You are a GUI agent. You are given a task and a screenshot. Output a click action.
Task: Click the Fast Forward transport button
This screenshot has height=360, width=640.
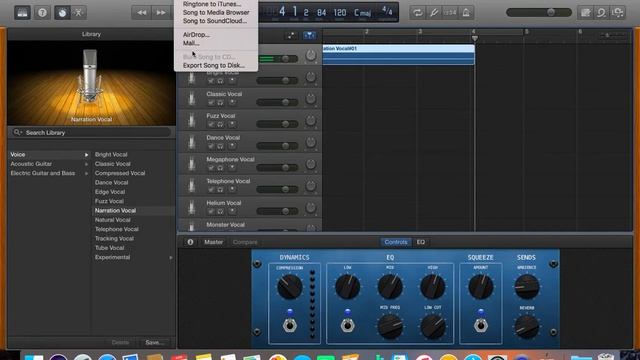click(x=161, y=13)
